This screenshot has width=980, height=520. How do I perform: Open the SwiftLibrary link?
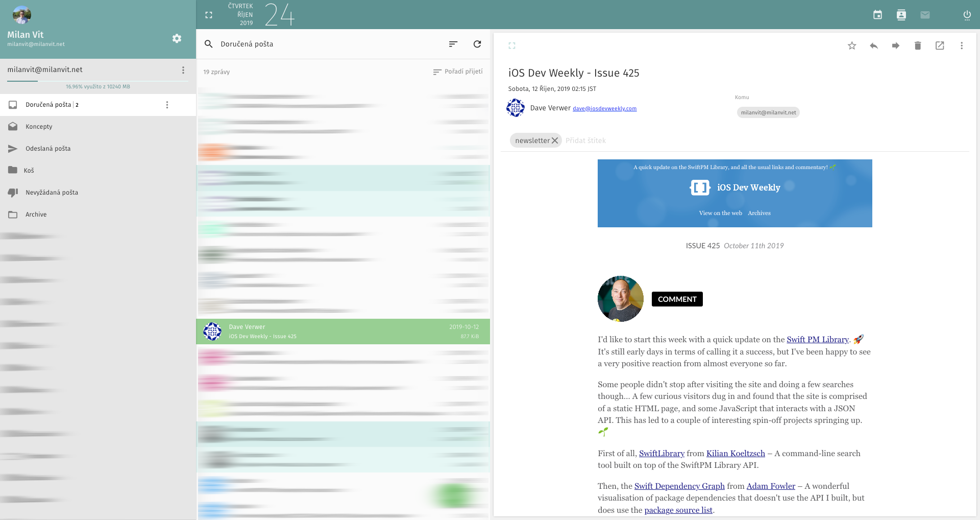click(661, 454)
